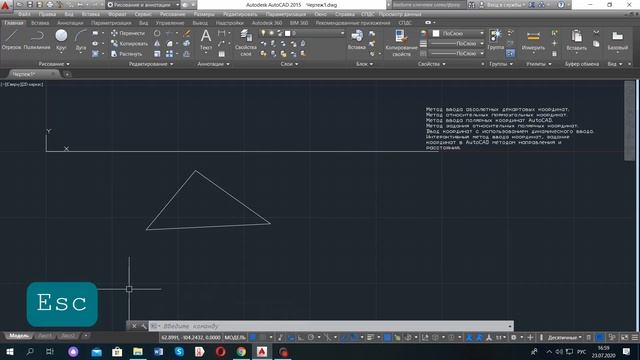The width and height of the screenshot is (640, 360).
Task: Open the ПоСлою lineweight dropdown
Action: 459,43
